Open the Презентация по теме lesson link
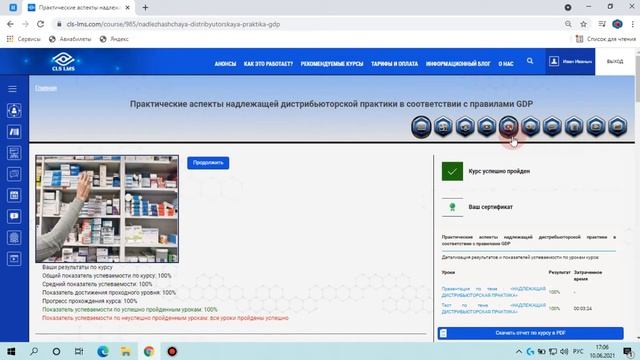The height and width of the screenshot is (360, 640). tap(493, 292)
